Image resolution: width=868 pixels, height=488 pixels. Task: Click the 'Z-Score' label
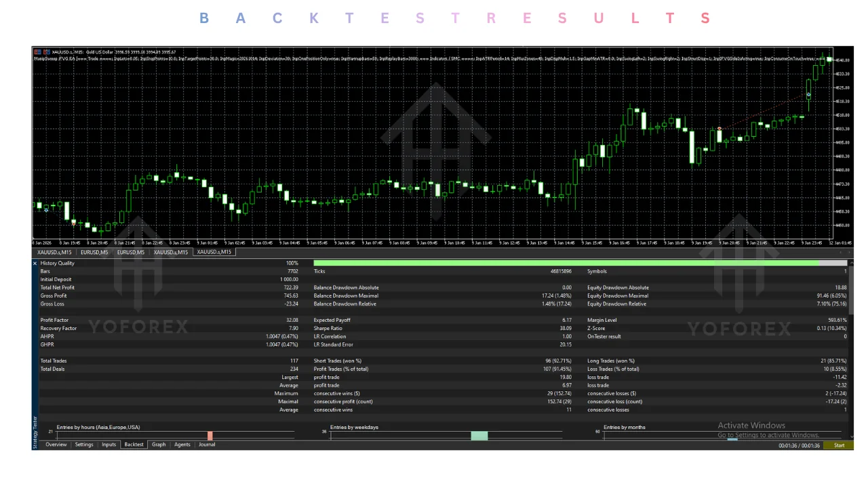pyautogui.click(x=597, y=328)
